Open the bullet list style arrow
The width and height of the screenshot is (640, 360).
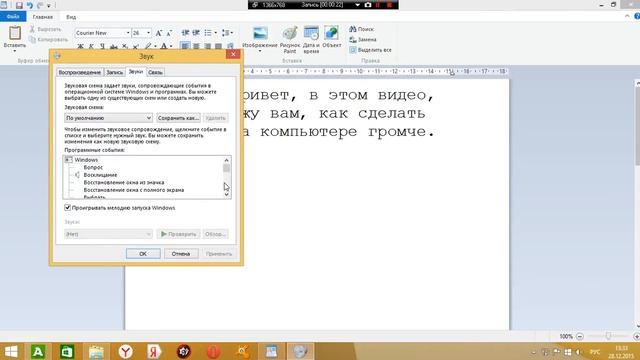216,33
